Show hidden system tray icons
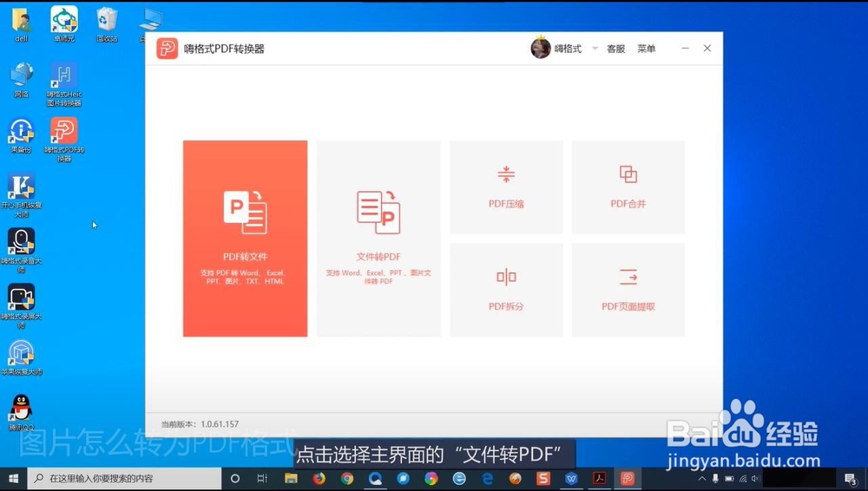The width and height of the screenshot is (868, 491). pyautogui.click(x=702, y=479)
